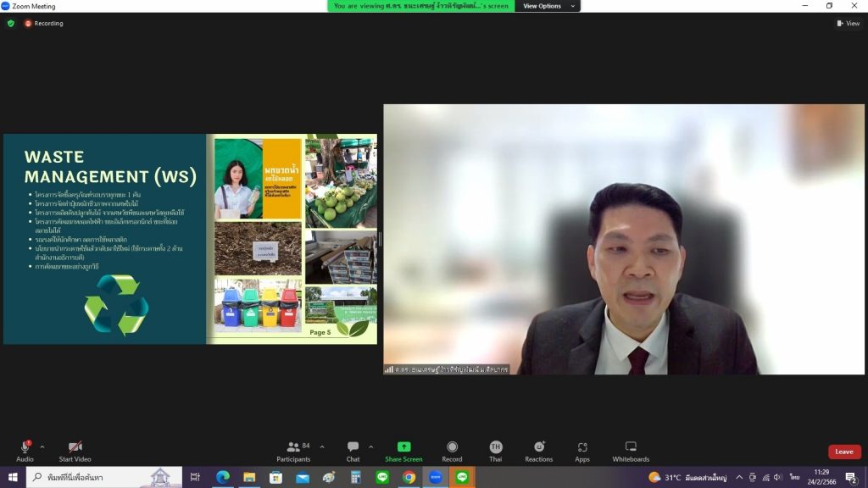The width and height of the screenshot is (868, 488).
Task: Leave the meeting
Action: coord(844,452)
